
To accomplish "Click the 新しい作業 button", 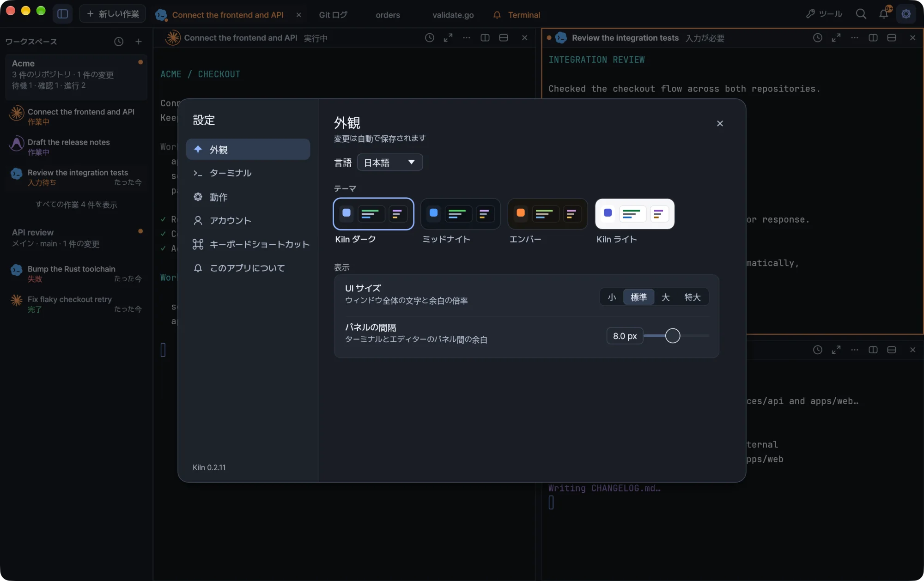I will (x=113, y=14).
